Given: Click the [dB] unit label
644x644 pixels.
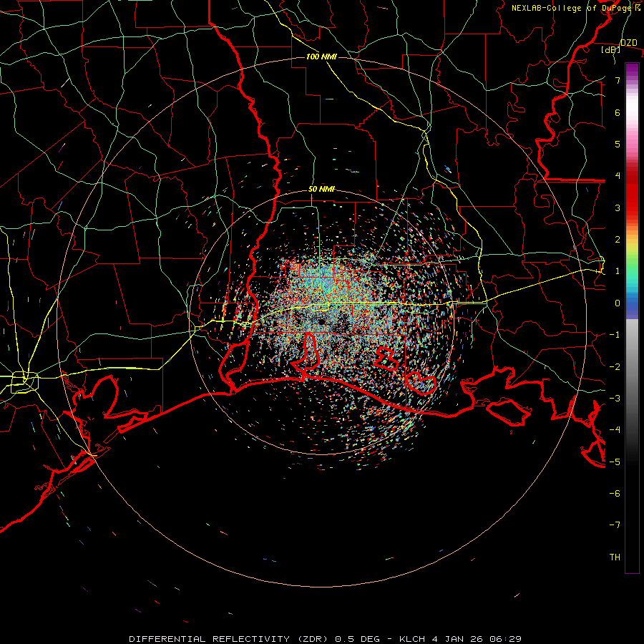Looking at the screenshot, I should pyautogui.click(x=611, y=50).
